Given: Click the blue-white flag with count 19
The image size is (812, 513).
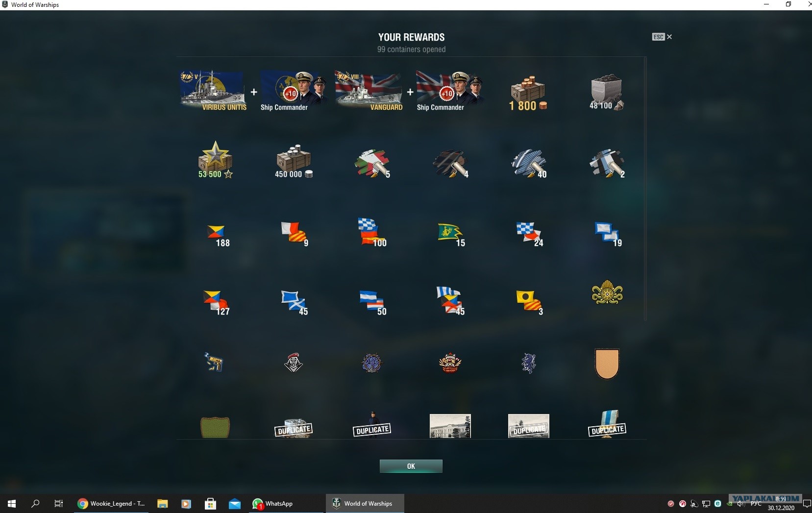Looking at the screenshot, I should pyautogui.click(x=608, y=234).
